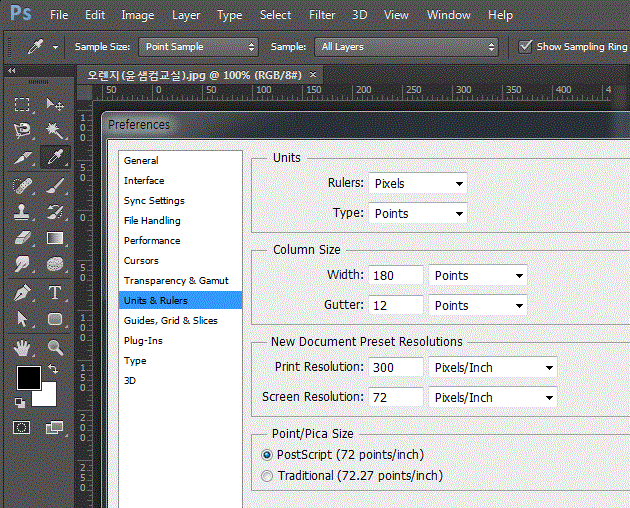This screenshot has width=630, height=508.
Task: Open the Gutter units dropdown
Action: (478, 305)
